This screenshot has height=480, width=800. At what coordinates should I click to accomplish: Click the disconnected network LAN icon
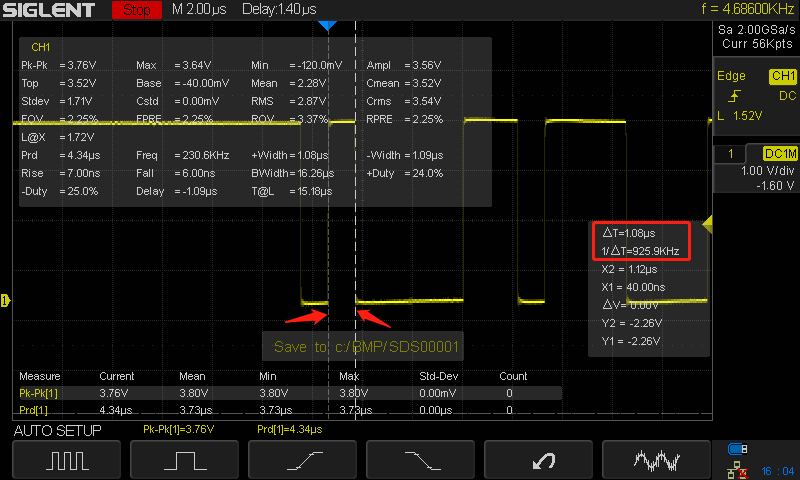click(x=737, y=470)
